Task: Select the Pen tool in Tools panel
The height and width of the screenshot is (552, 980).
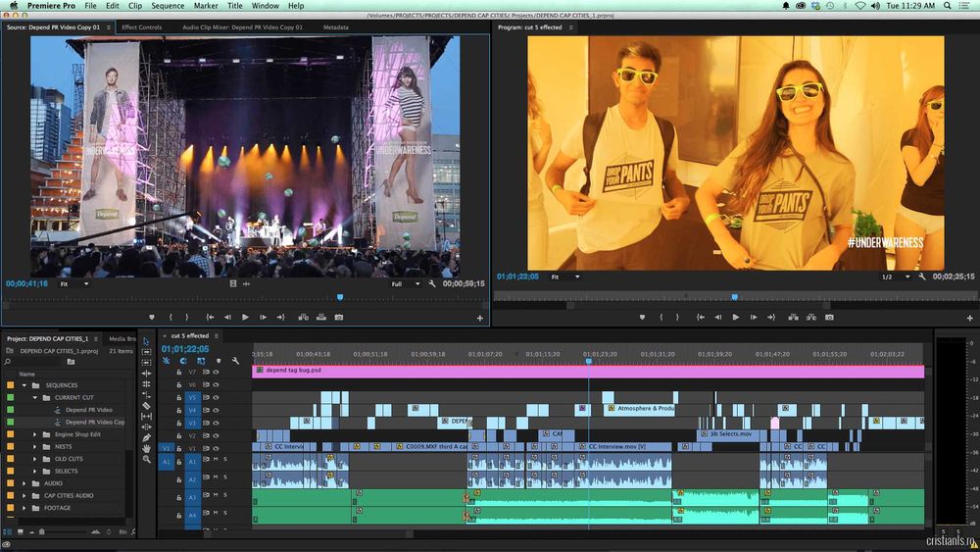Action: click(146, 437)
